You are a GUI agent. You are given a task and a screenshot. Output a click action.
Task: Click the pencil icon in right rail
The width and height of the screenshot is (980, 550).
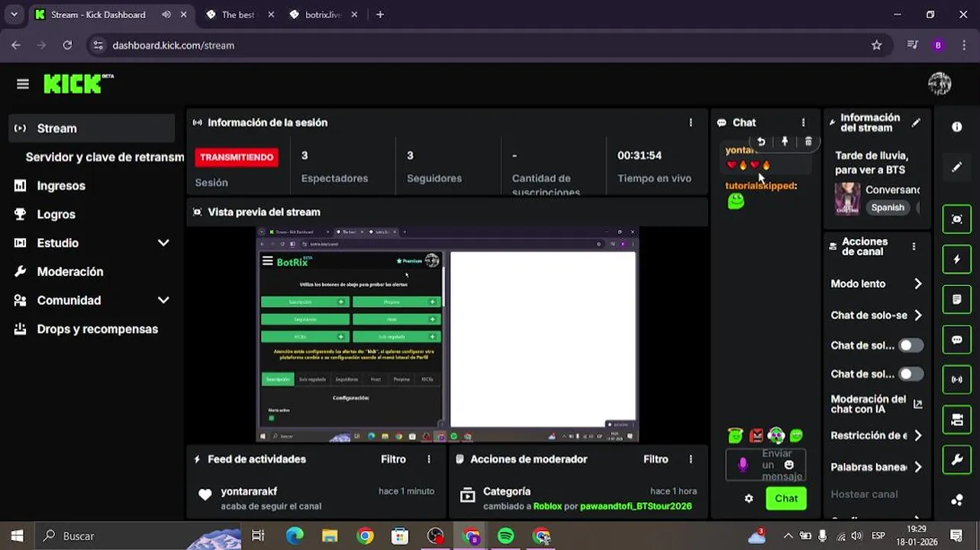(957, 167)
